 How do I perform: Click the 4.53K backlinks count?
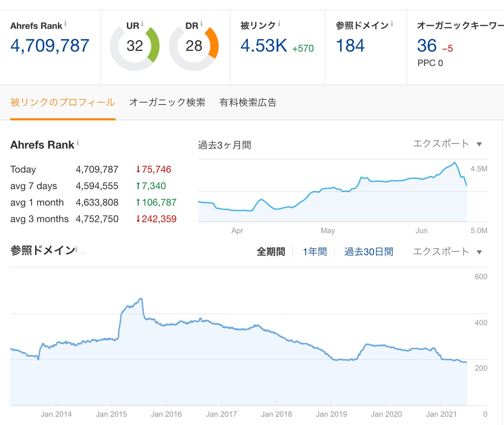(x=264, y=46)
